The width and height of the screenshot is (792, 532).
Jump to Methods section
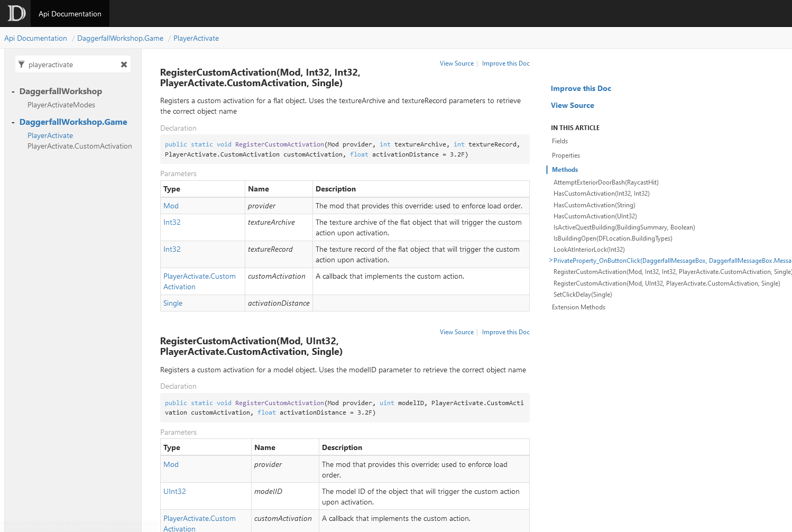tap(565, 170)
